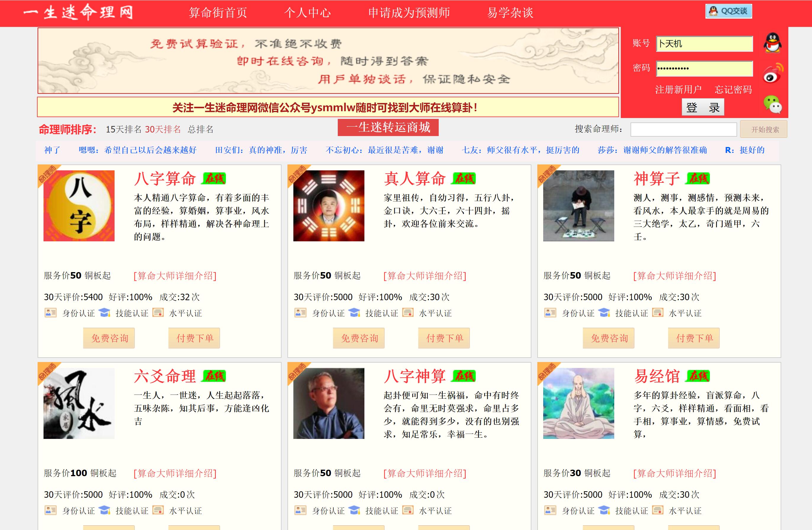Viewport: 812px width, 530px height.
Task: Click 付费下单 for 真人算命
Action: (x=444, y=338)
